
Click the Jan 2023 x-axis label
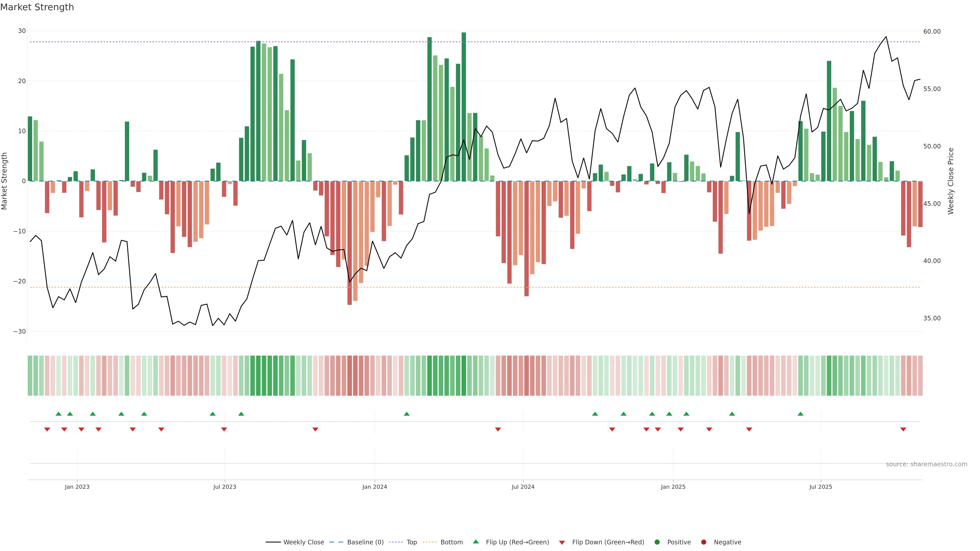coord(77,487)
